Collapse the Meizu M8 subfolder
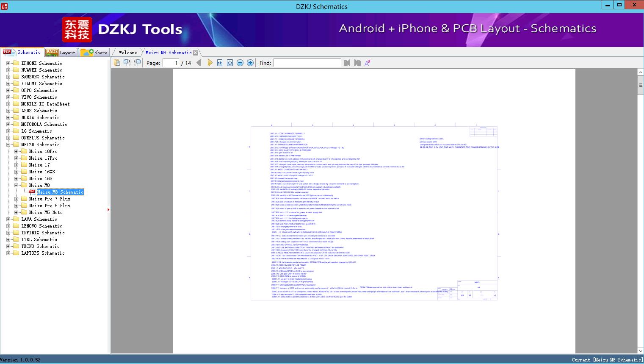This screenshot has height=364, width=644. [16, 185]
